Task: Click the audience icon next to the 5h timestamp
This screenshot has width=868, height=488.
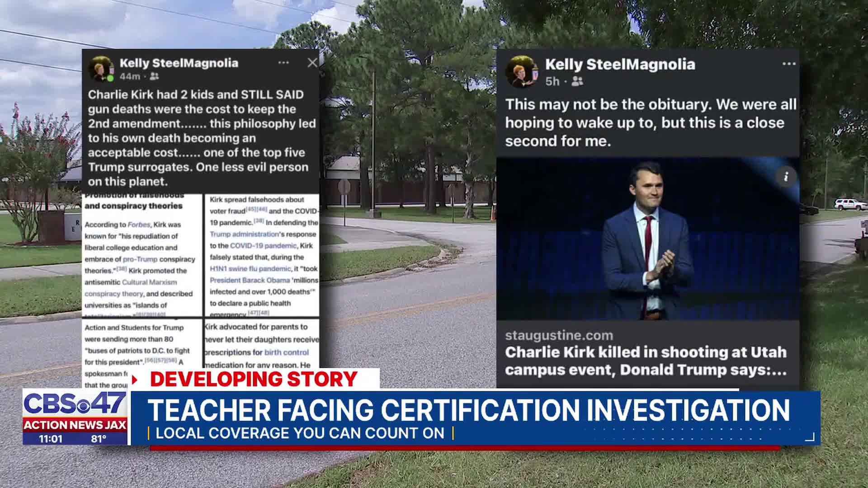Action: coord(575,82)
